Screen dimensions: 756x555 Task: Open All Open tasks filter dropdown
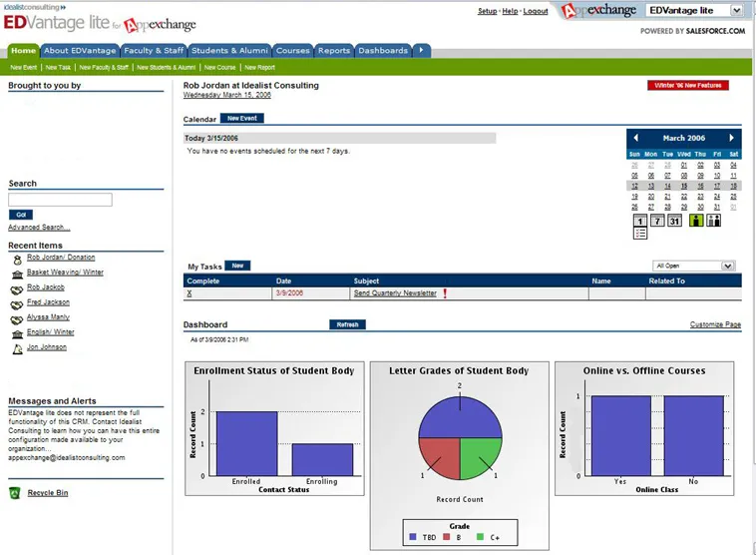[694, 266]
